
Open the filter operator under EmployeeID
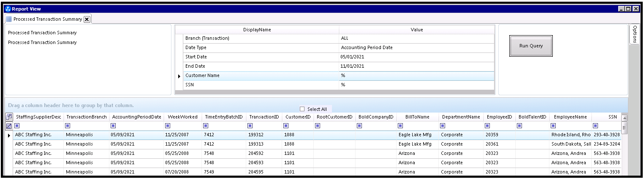(487, 126)
